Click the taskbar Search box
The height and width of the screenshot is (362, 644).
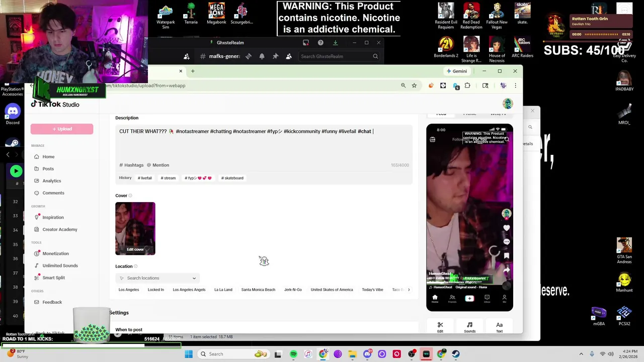click(x=233, y=354)
